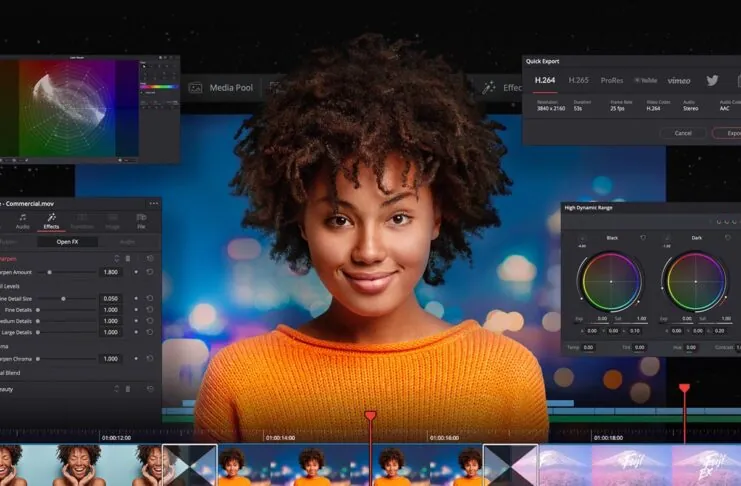Toggle keyframe for Fine Details
The width and height of the screenshot is (741, 486).
click(136, 310)
